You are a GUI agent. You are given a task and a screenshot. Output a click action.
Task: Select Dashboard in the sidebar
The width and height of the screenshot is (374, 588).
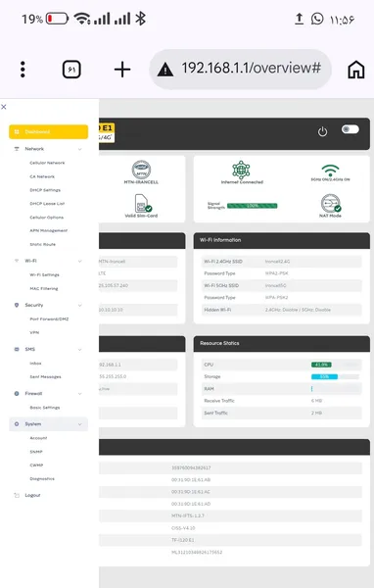click(x=48, y=131)
